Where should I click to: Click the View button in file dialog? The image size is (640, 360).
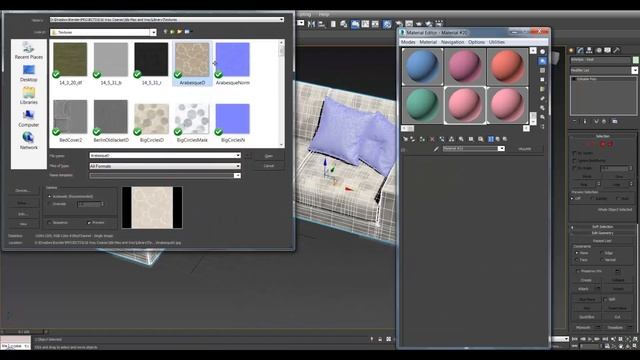23,224
